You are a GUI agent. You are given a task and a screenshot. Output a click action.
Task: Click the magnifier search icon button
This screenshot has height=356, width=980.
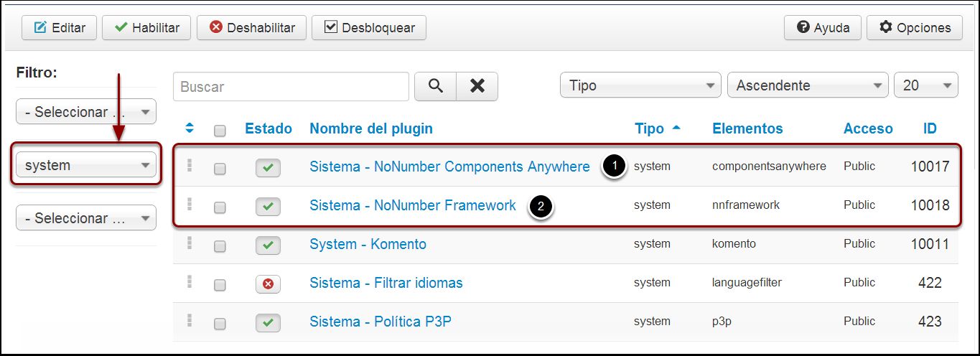click(435, 86)
